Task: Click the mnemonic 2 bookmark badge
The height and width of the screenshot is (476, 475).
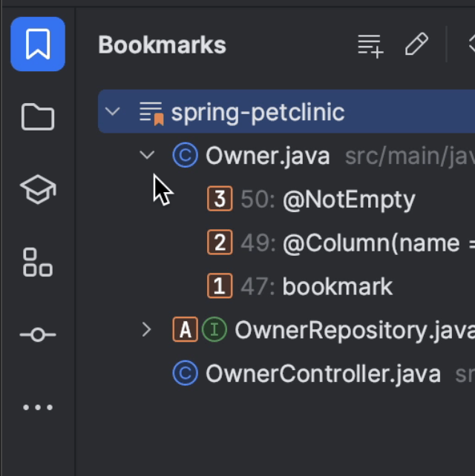Action: click(220, 242)
